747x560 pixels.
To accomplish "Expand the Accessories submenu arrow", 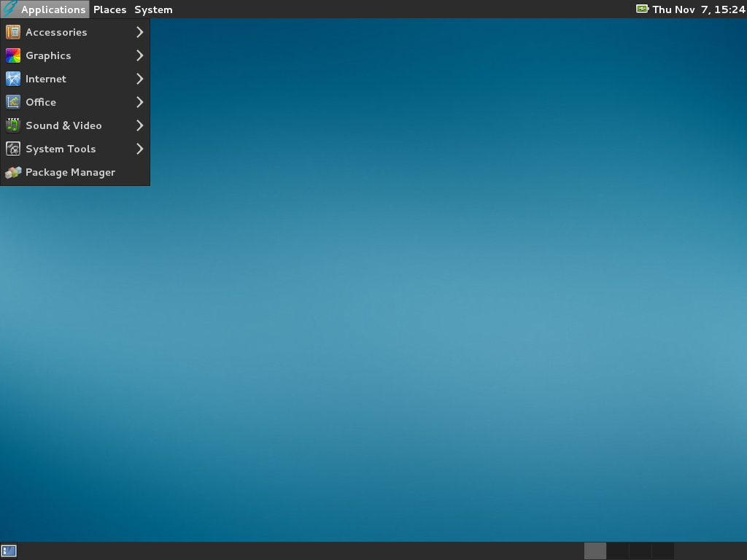I will [x=139, y=32].
